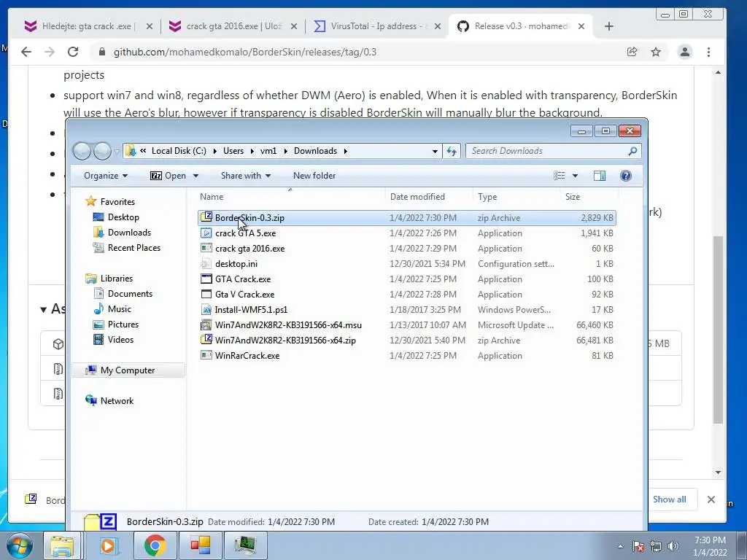The height and width of the screenshot is (560, 747).
Task: Open Action Center flag icon
Action: point(638,546)
